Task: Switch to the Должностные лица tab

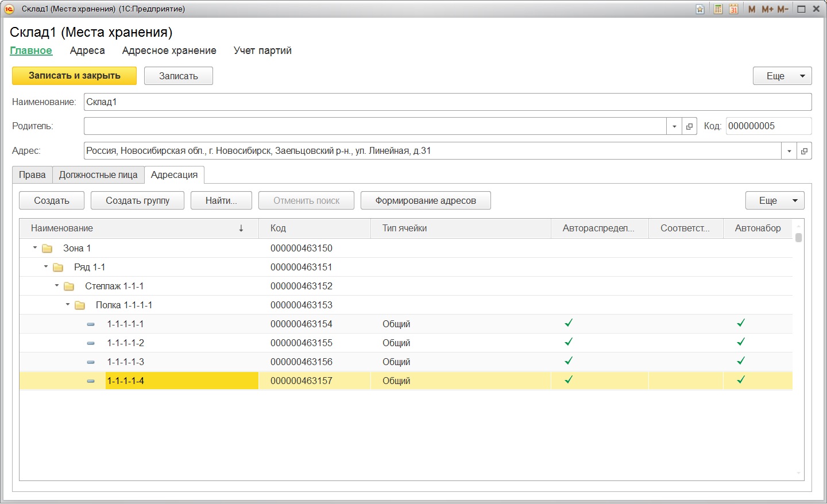Action: click(x=98, y=175)
